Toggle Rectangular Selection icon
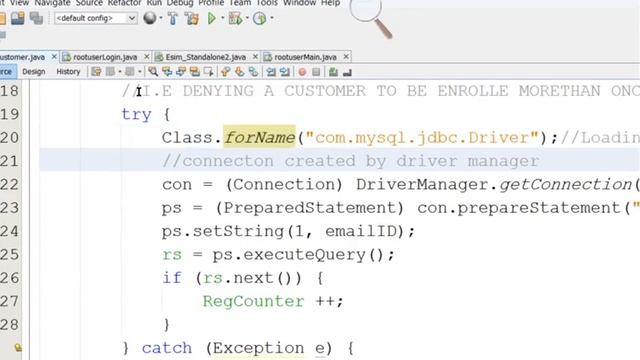 (209, 72)
